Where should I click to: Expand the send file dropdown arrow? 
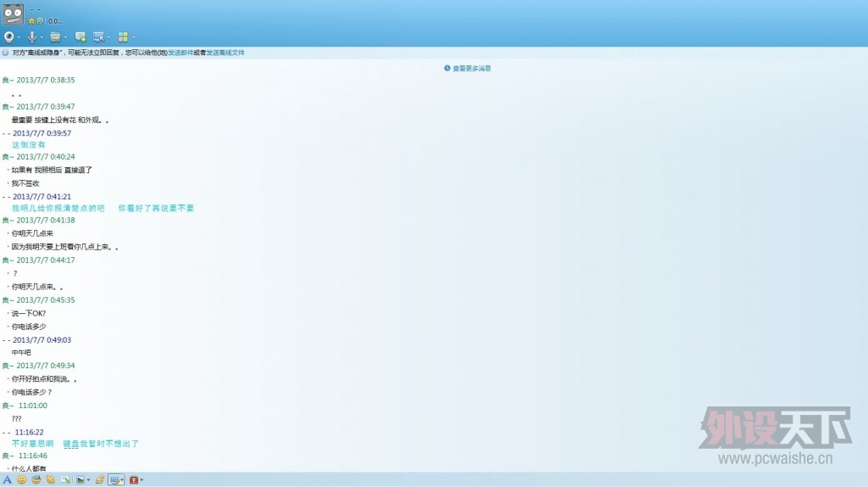[x=65, y=37]
